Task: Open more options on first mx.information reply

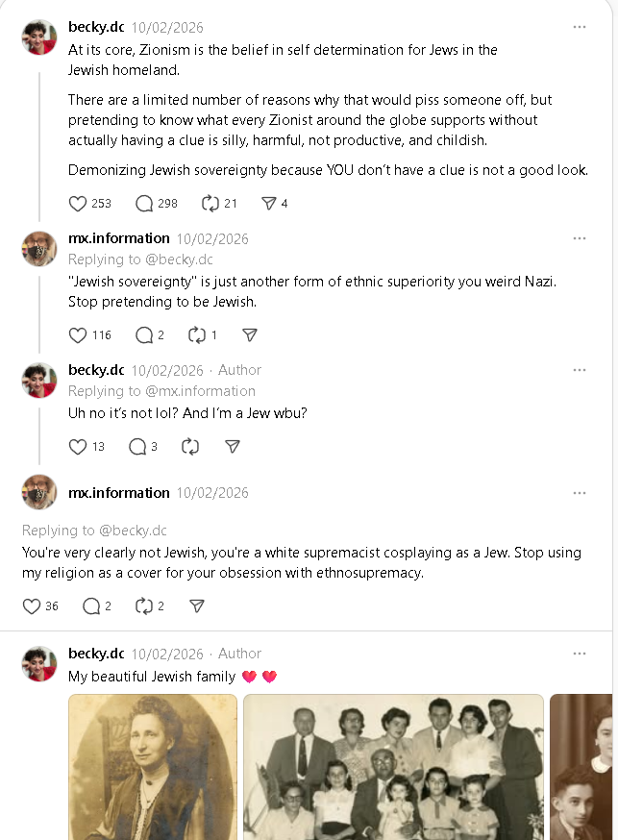Action: tap(580, 238)
